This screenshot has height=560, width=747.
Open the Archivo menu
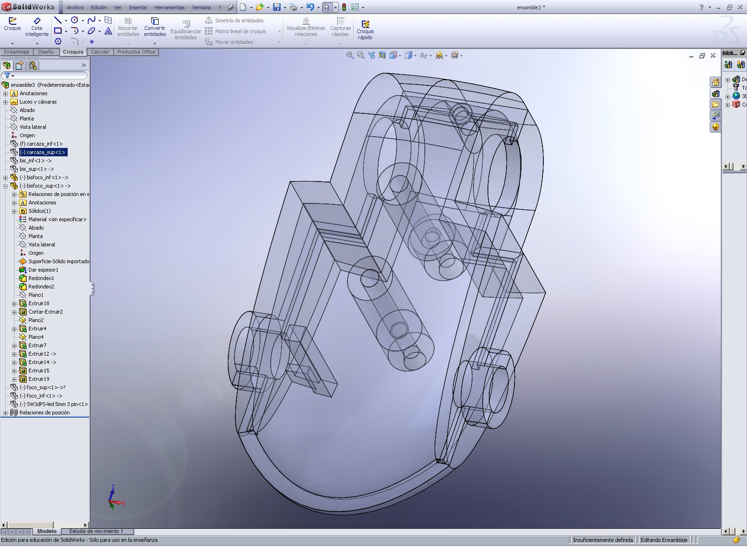(x=75, y=7)
